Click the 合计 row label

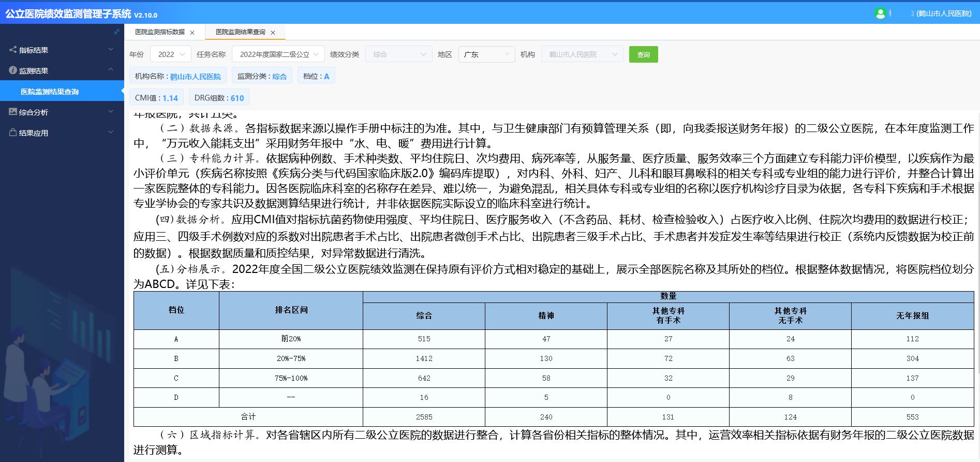[248, 417]
